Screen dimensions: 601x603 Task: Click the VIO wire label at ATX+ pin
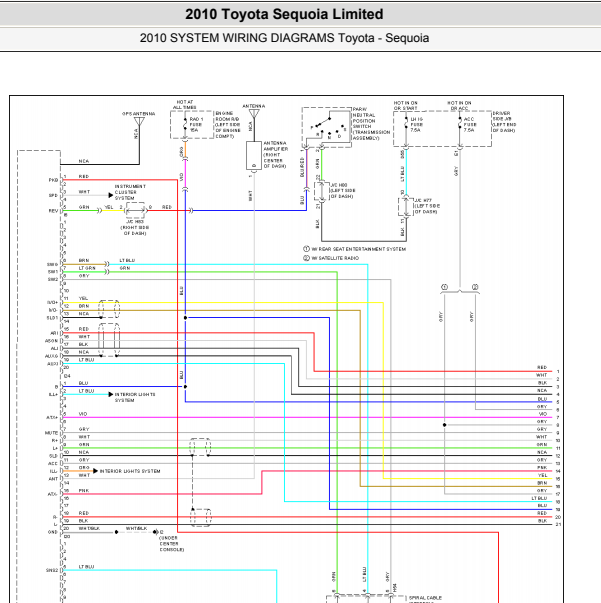(x=83, y=414)
